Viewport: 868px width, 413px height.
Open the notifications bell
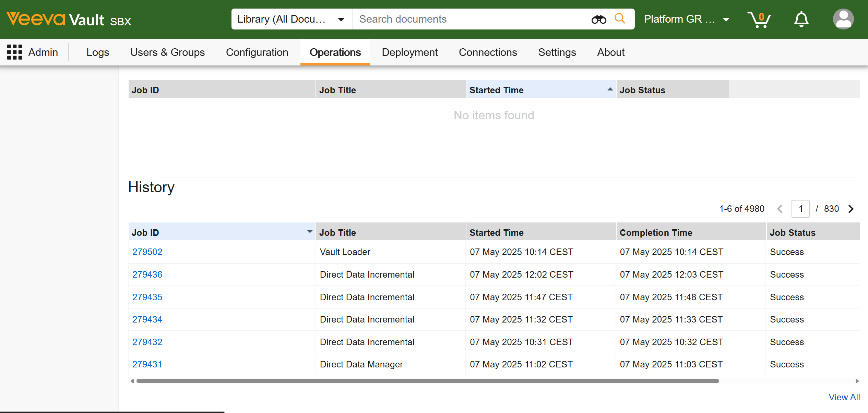click(801, 20)
